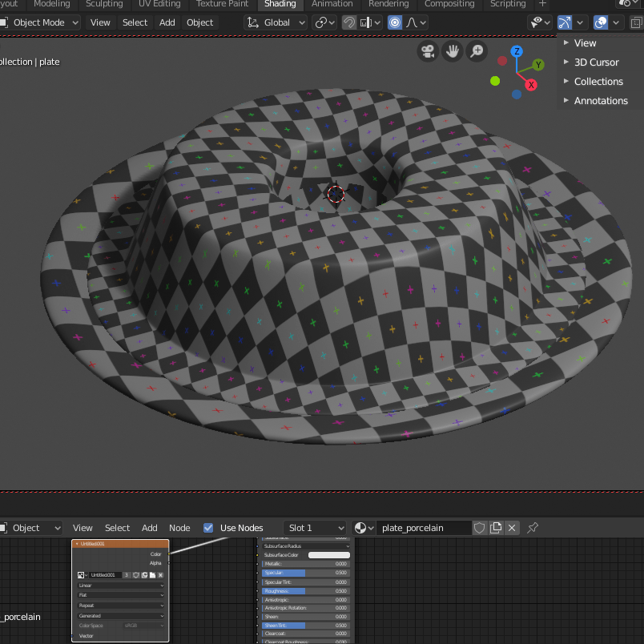Switch to the Animation workspace tab
The width and height of the screenshot is (644, 644).
332,4
